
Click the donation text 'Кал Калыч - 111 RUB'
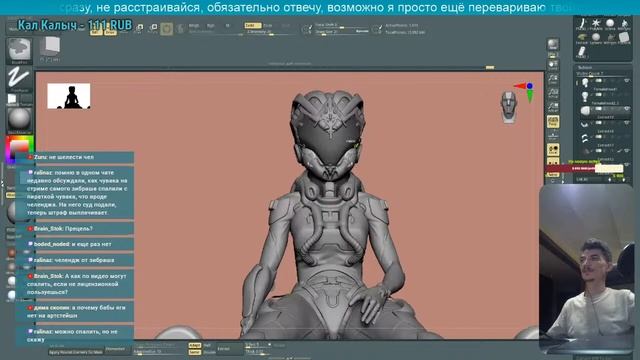click(75, 25)
